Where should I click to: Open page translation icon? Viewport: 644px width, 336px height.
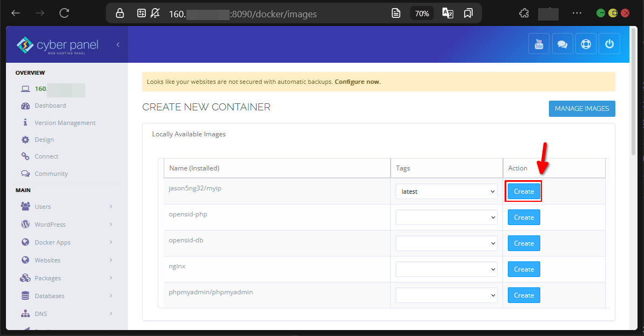pos(448,13)
